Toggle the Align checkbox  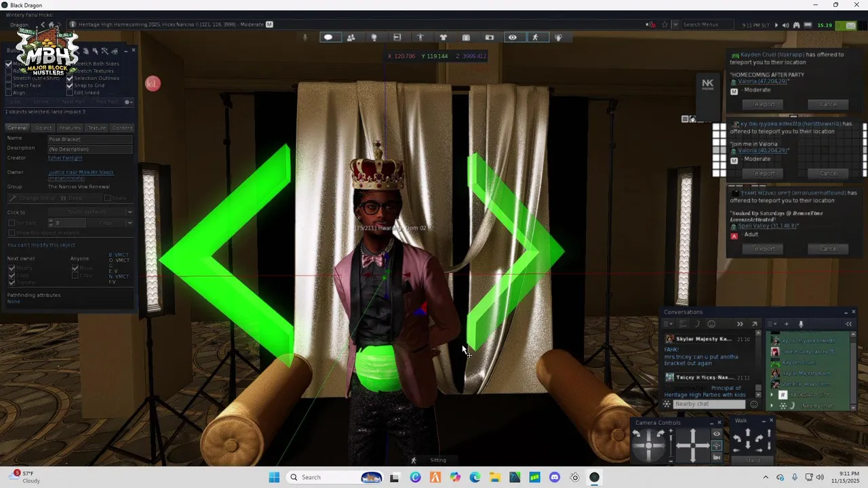click(9, 93)
